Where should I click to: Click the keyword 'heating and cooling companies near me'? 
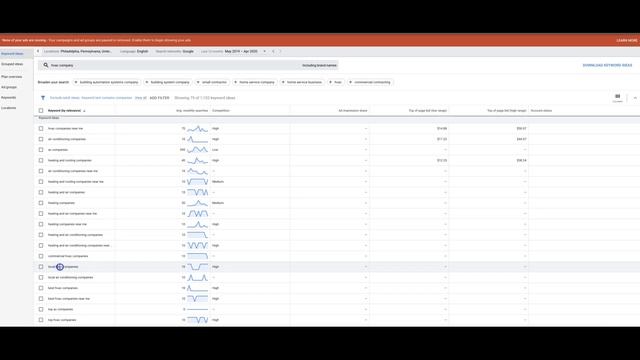pyautogui.click(x=76, y=182)
